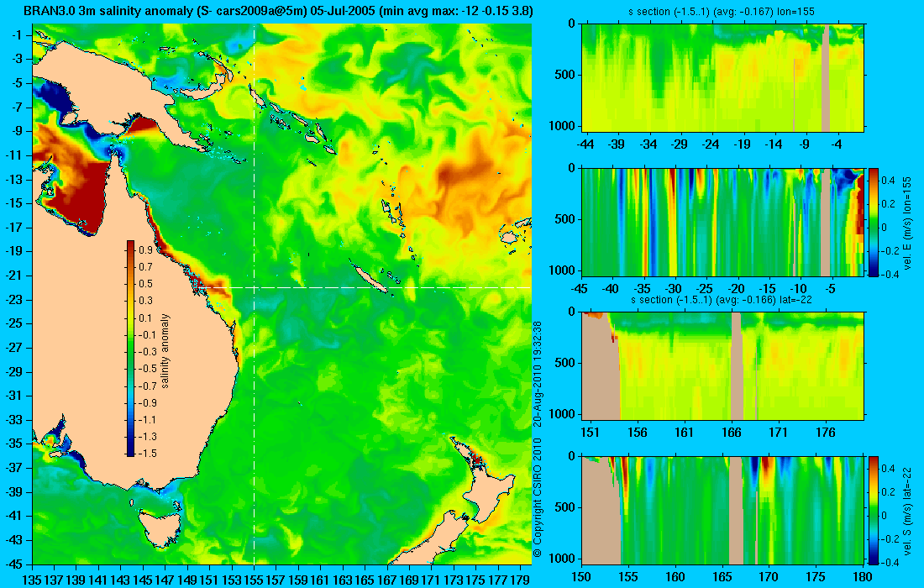924x588 pixels.
Task: Open the southward velocity section plot for lat=-22
Action: [722, 510]
